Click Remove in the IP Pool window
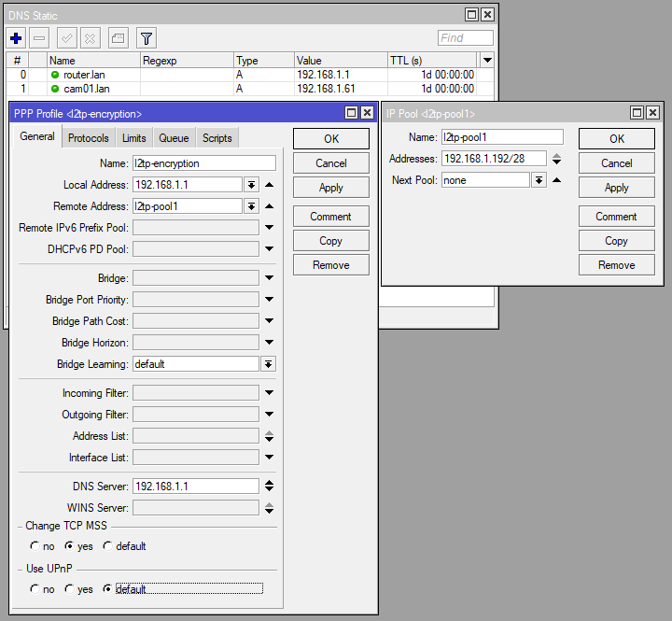Screen dimensions: 672x621 pyautogui.click(x=617, y=265)
